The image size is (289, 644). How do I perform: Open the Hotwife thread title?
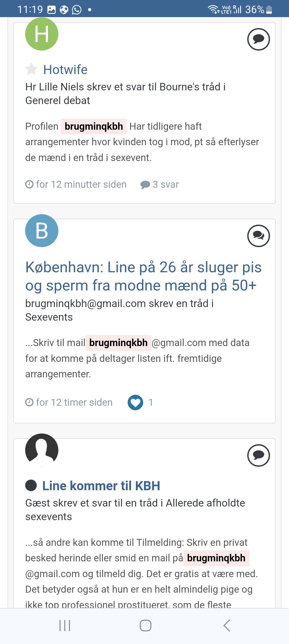65,70
